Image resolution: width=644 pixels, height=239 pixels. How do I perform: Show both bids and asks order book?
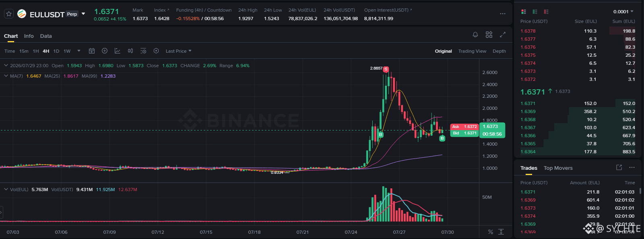[524, 12]
